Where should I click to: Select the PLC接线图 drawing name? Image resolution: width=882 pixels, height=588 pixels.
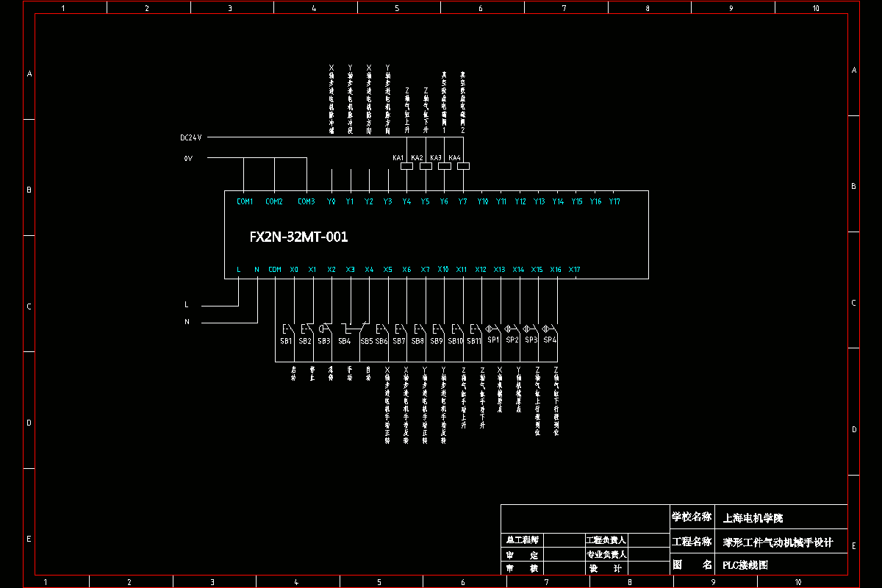745,565
